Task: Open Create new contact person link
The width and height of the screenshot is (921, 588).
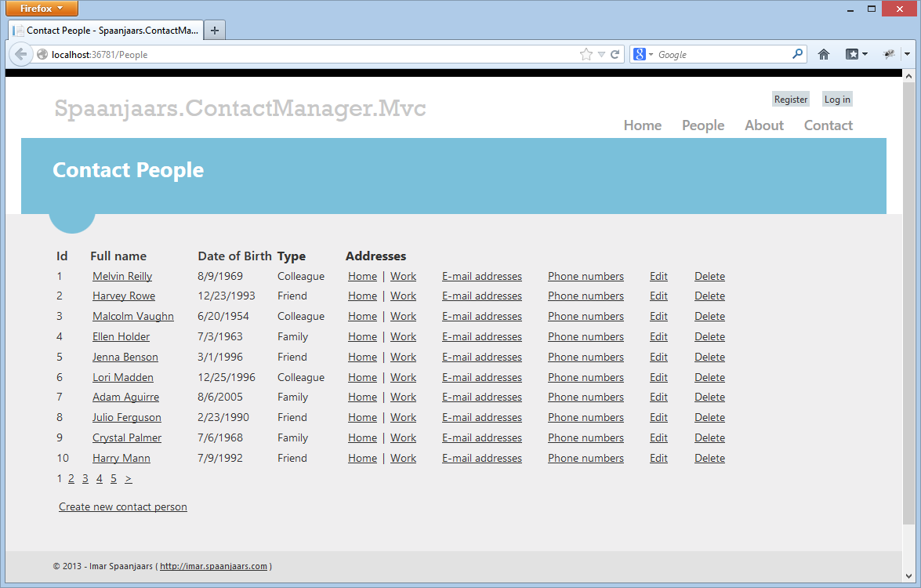Action: (x=123, y=506)
